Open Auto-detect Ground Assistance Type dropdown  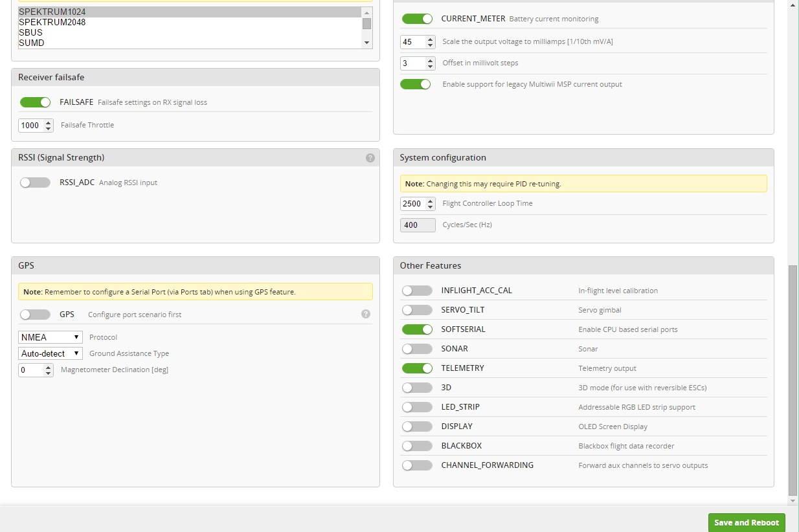pos(51,353)
